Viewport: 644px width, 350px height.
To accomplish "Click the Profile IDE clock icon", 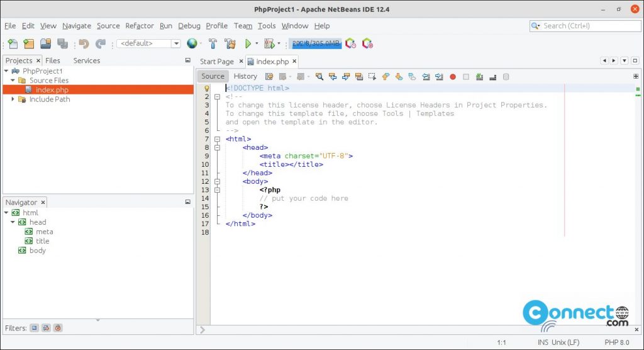I will tap(351, 43).
